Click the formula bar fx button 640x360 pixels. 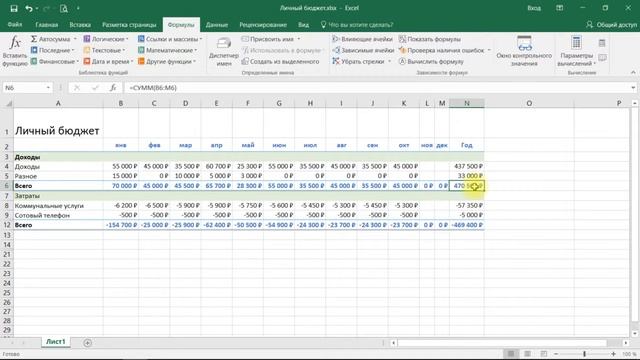[x=113, y=88]
